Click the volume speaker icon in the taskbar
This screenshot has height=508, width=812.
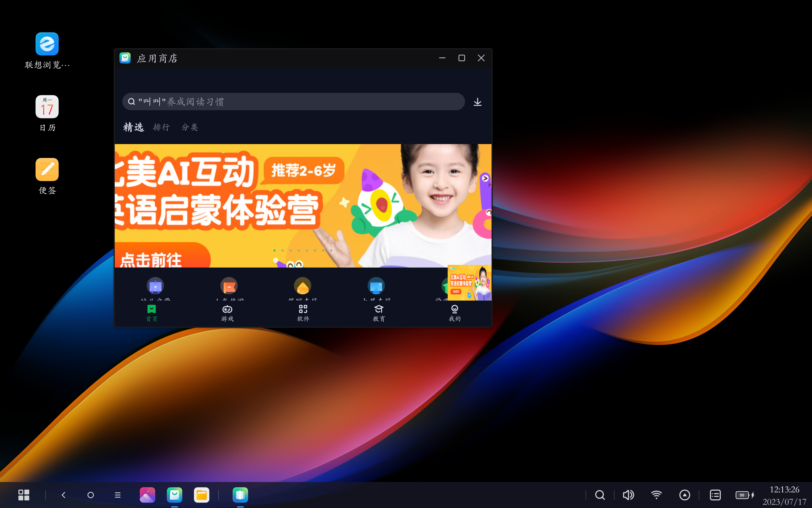tap(628, 495)
